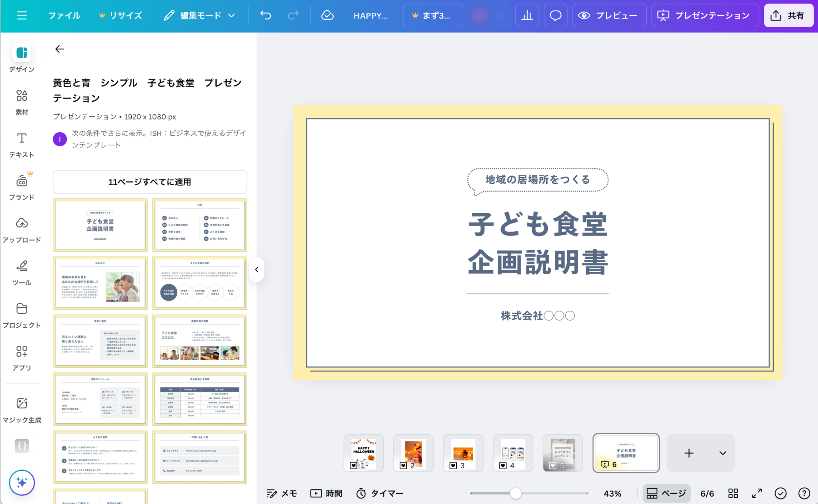818x504 pixels.
Task: Click the zoom slider handle
Action: click(515, 493)
